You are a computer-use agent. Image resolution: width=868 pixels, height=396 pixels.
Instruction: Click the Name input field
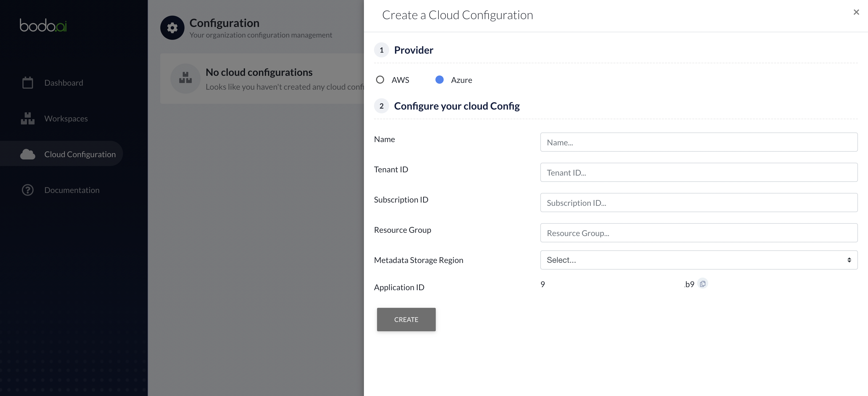coord(699,142)
